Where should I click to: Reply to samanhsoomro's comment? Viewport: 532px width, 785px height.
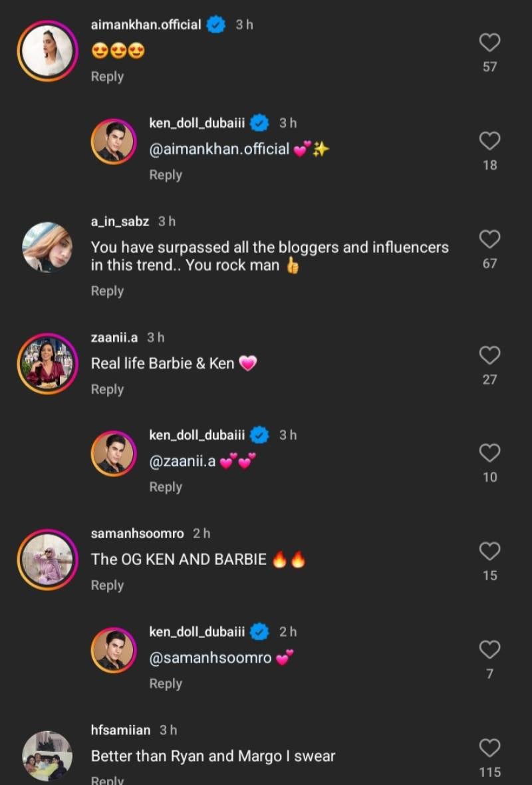click(107, 585)
